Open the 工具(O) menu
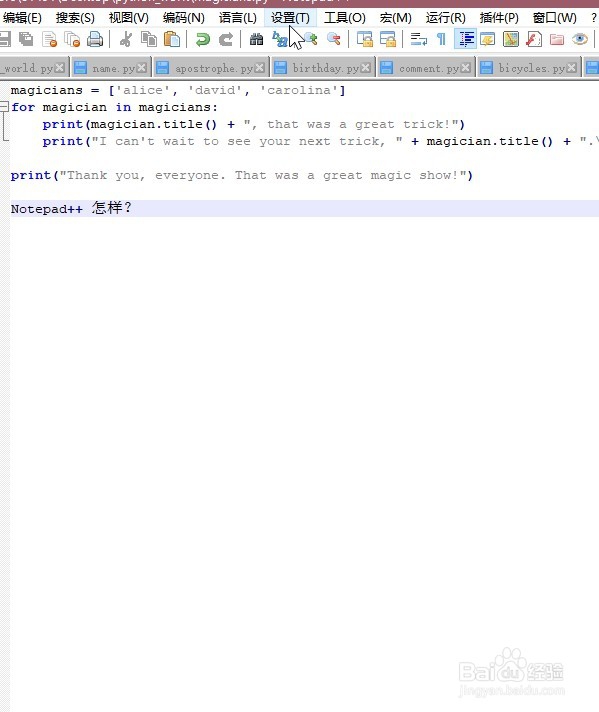This screenshot has width=599, height=712. tap(344, 18)
